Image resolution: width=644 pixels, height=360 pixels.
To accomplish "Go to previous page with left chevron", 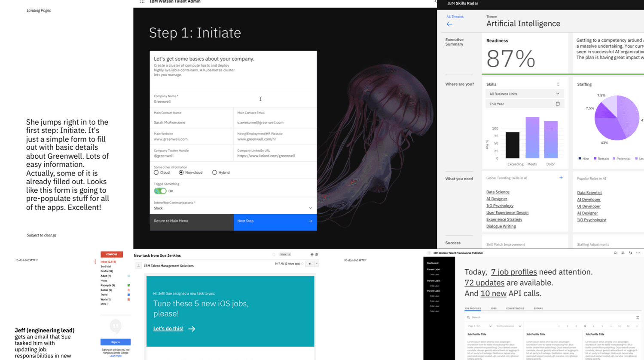I will (559, 326).
